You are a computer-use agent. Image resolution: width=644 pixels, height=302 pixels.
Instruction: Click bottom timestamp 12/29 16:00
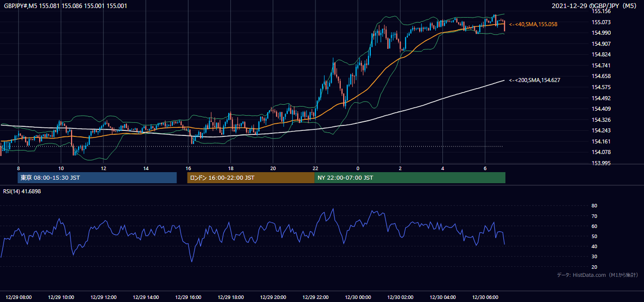[x=188, y=297]
